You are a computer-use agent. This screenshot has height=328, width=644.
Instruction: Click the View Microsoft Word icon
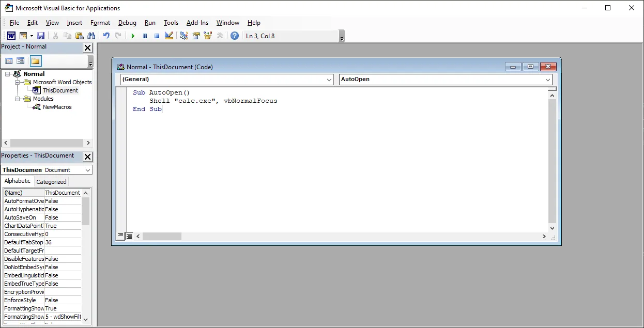(11, 36)
